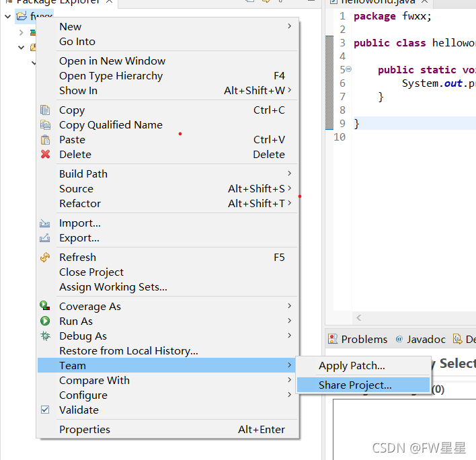The width and height of the screenshot is (476, 460).
Task: Click the highlighted Team menu item
Action: (167, 365)
